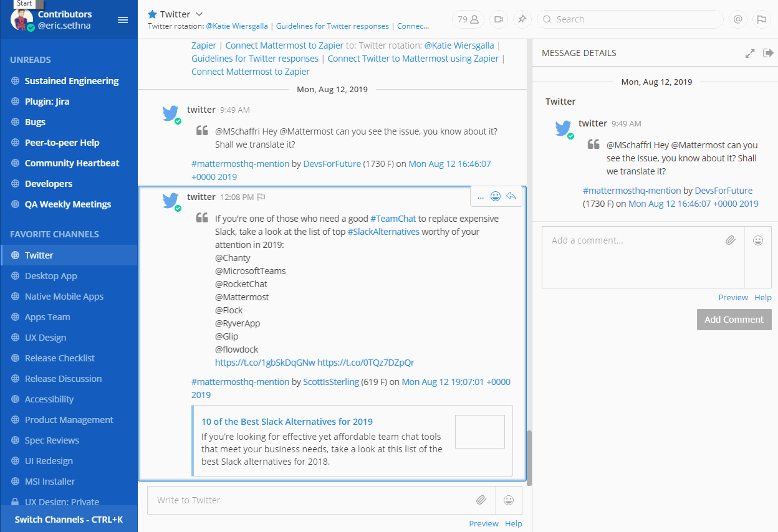This screenshot has width=778, height=532.
Task: Open the Twitter channel dropdown chevron
Action: coord(199,14)
